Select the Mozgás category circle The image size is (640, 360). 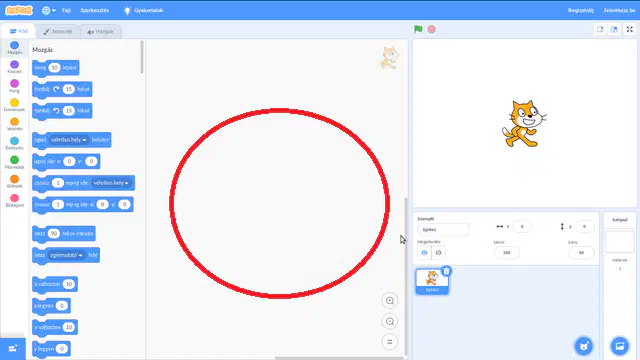[x=14, y=45]
